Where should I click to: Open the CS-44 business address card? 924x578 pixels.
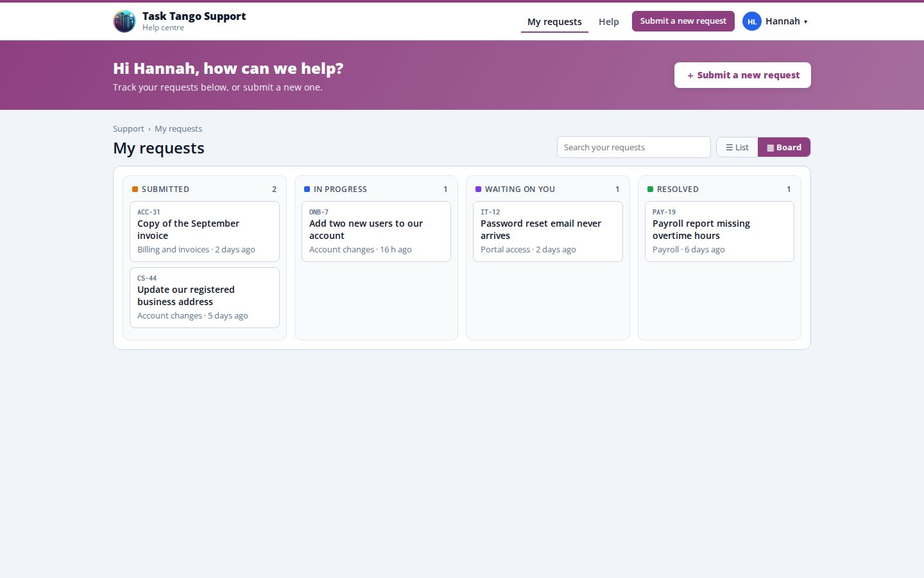click(x=205, y=297)
